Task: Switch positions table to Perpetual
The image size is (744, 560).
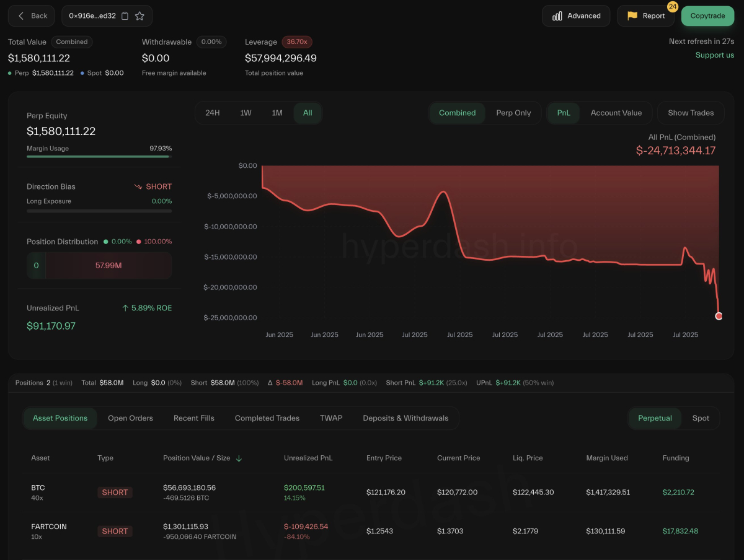Action: click(655, 418)
